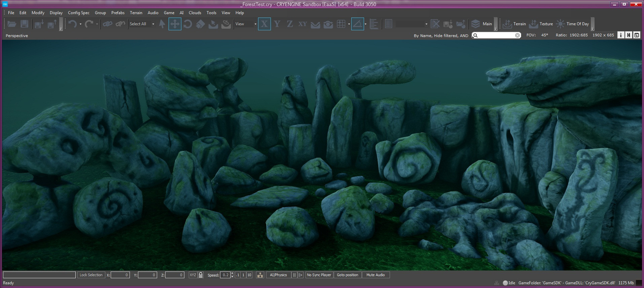Click in the viewport search box
Image resolution: width=644 pixels, height=288 pixels.
pos(496,35)
